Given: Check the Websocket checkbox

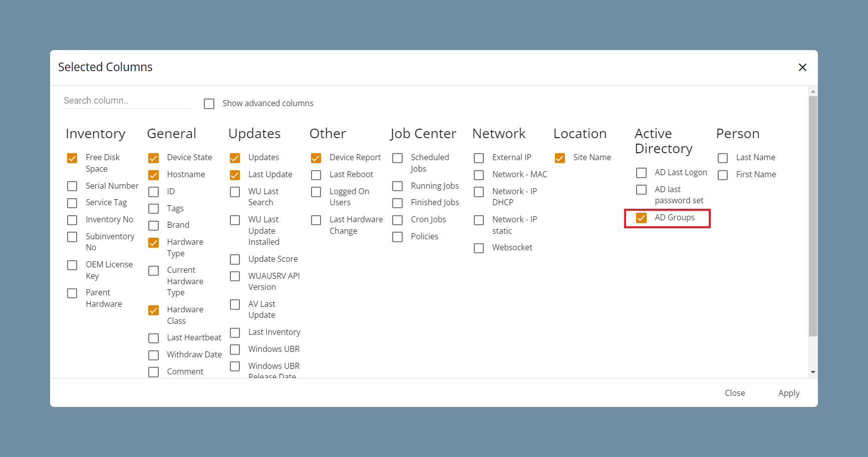Looking at the screenshot, I should pos(479,248).
